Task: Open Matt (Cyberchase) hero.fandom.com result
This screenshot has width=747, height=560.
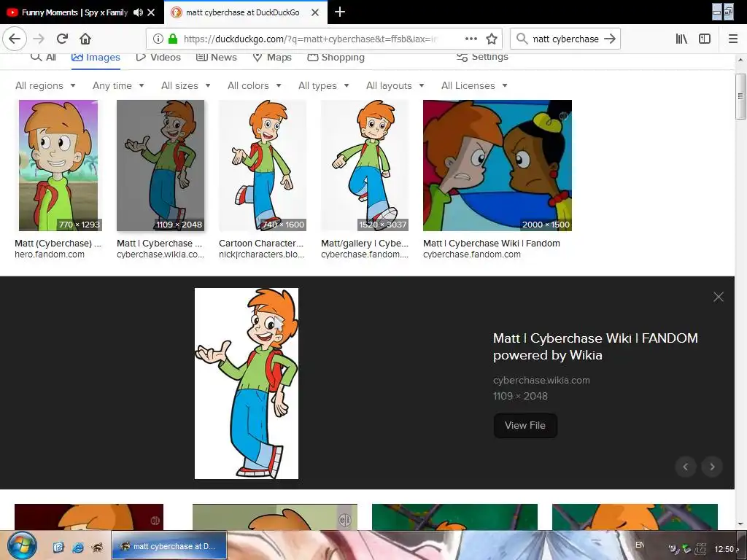Action: (x=58, y=244)
